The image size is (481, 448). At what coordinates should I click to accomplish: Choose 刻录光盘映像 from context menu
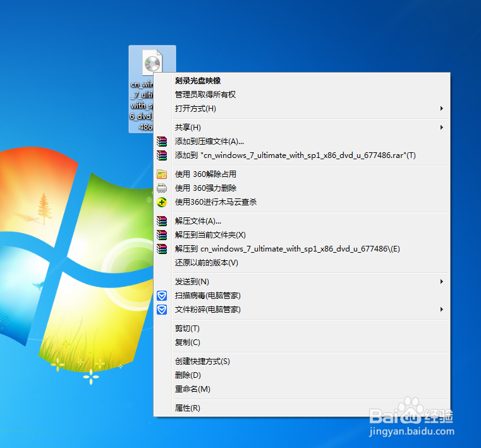(301, 81)
